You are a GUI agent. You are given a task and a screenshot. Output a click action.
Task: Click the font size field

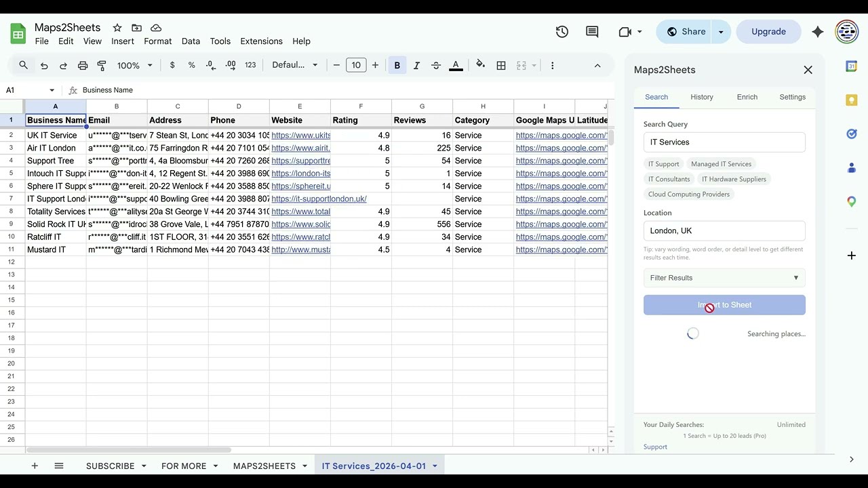(x=356, y=65)
